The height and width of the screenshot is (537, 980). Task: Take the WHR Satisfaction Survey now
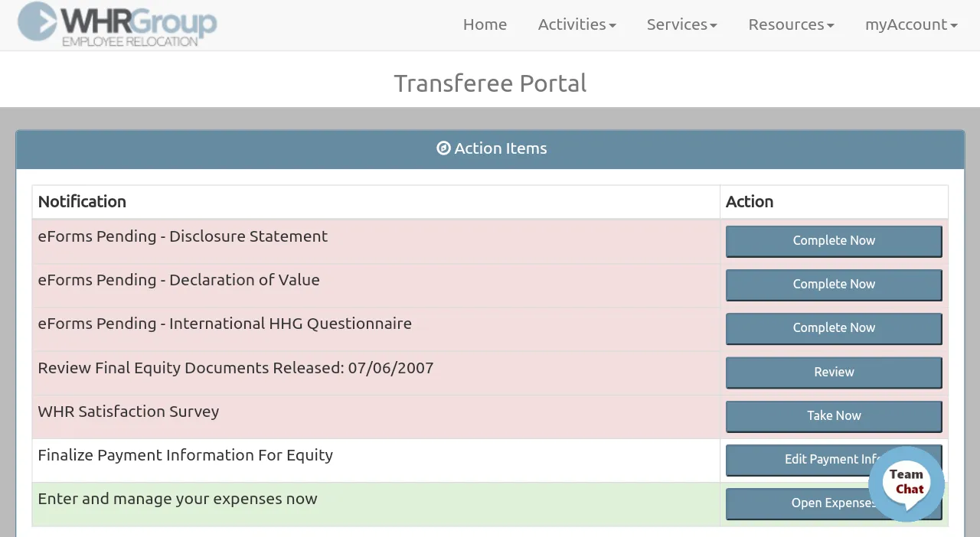pos(834,416)
